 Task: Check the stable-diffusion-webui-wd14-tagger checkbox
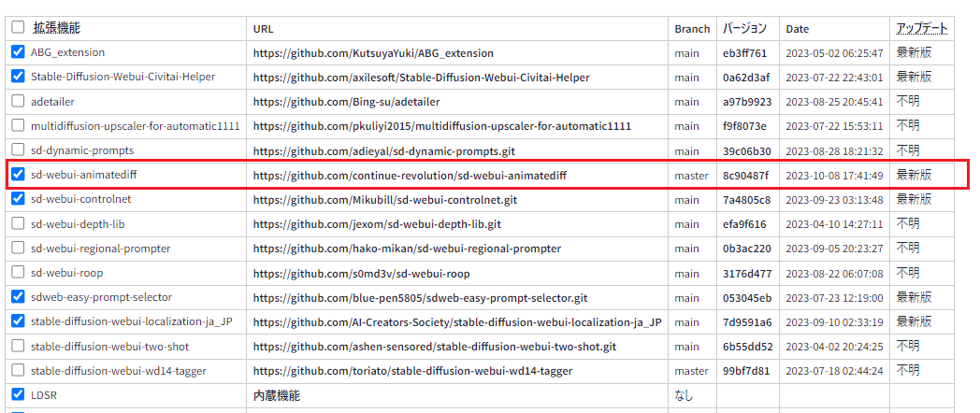18,370
